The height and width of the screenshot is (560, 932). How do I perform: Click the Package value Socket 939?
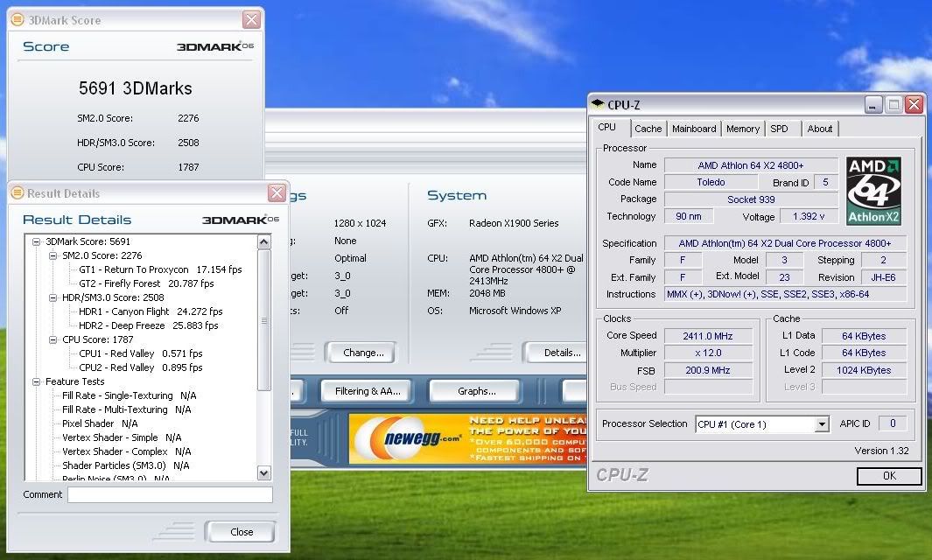coord(751,199)
